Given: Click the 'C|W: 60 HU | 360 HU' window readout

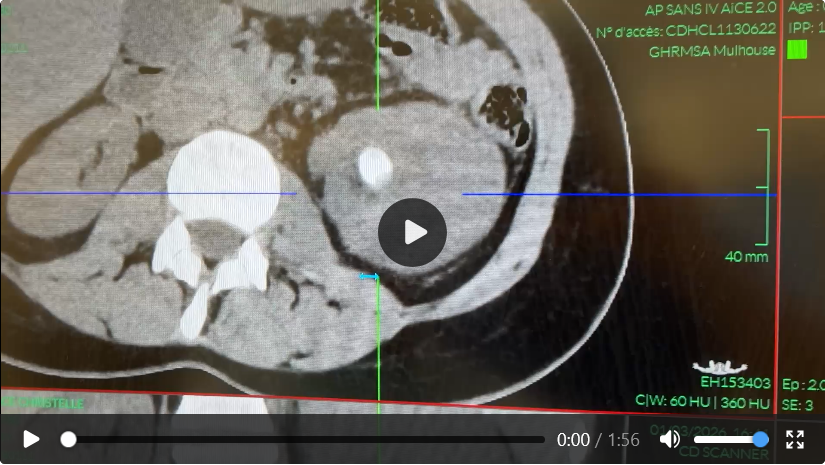Looking at the screenshot, I should (x=702, y=402).
